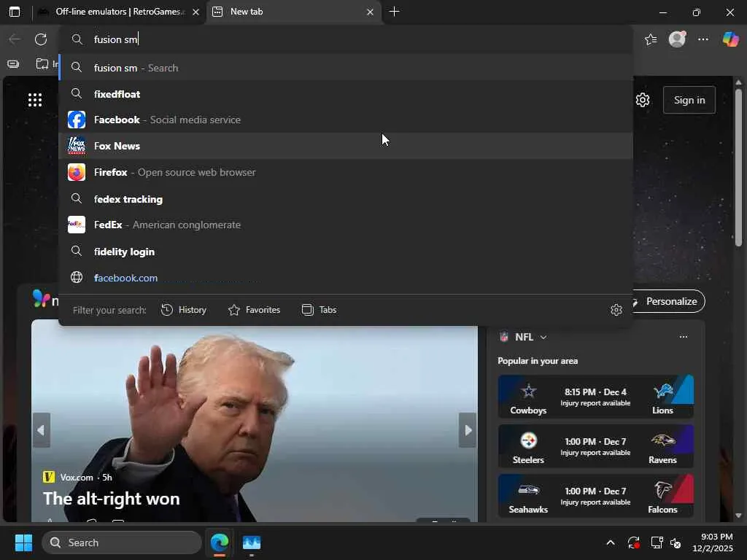Open the tab actions menu icon

pos(15,12)
